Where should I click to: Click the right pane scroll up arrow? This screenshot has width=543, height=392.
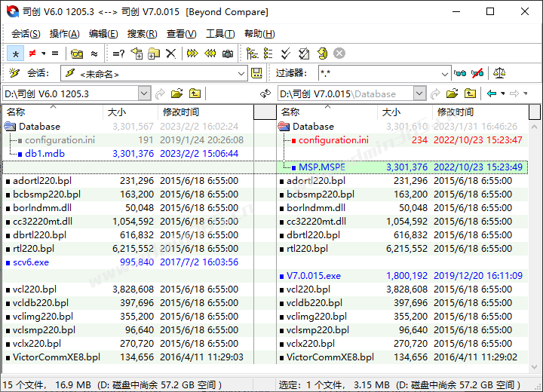(535, 127)
